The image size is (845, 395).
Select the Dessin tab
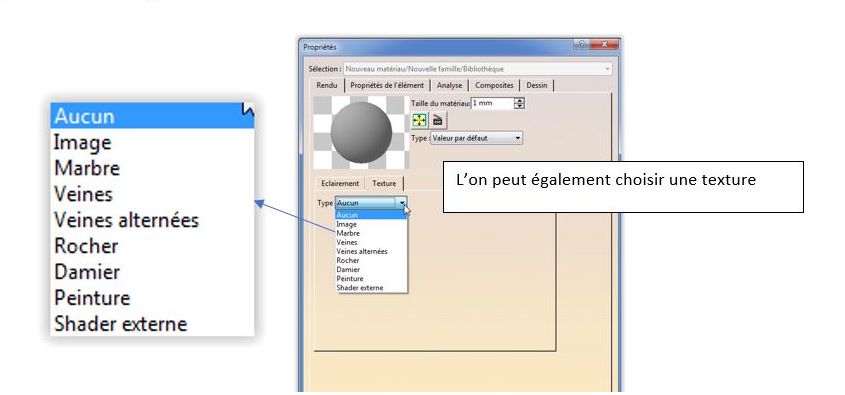(537, 85)
